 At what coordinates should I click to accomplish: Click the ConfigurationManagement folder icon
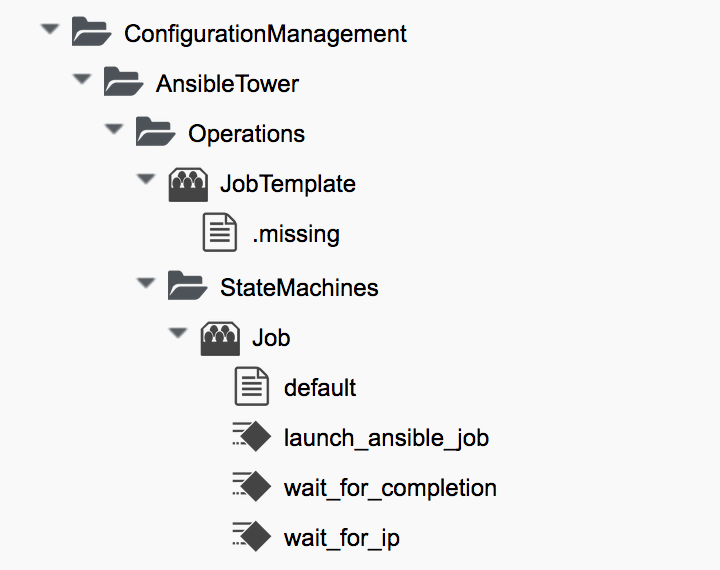tap(91, 33)
